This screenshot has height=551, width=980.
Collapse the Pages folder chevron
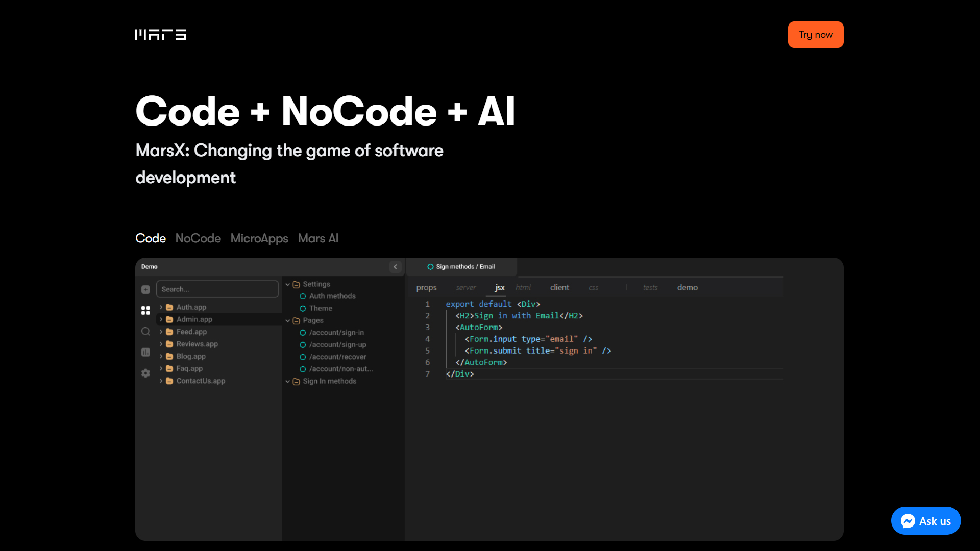coord(288,320)
